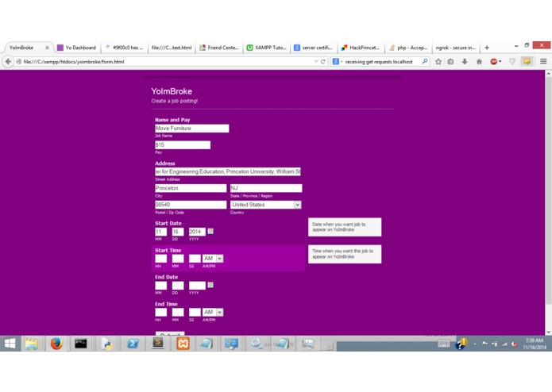Open Firefox from the taskbar
Viewport: 552px width, 392px height.
pos(56,344)
